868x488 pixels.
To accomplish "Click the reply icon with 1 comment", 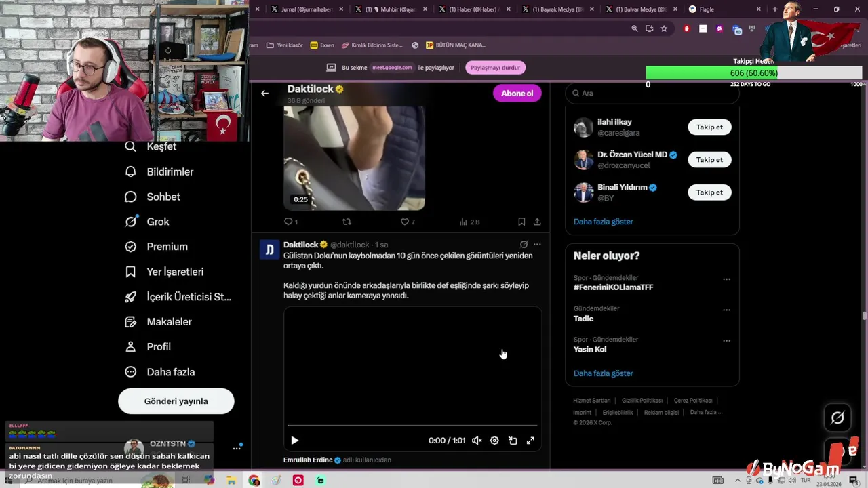I will [290, 222].
